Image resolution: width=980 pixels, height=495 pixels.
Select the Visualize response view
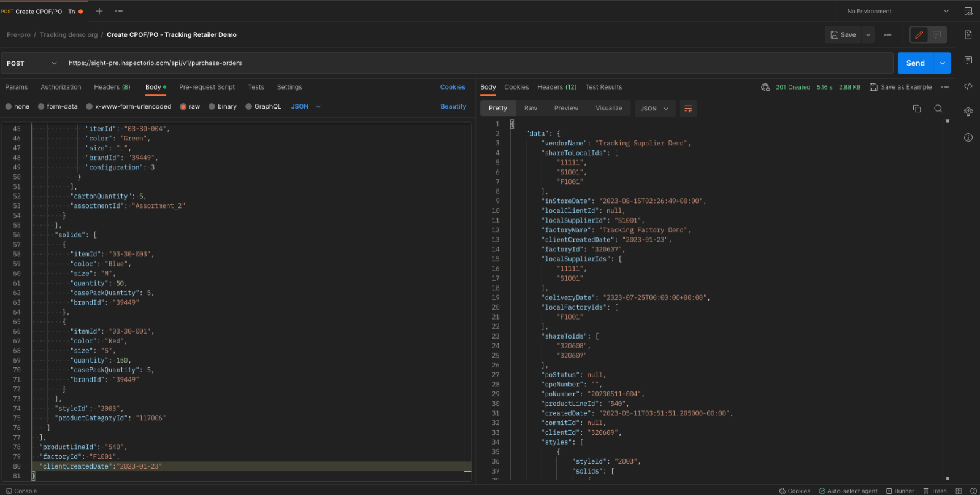tap(609, 108)
